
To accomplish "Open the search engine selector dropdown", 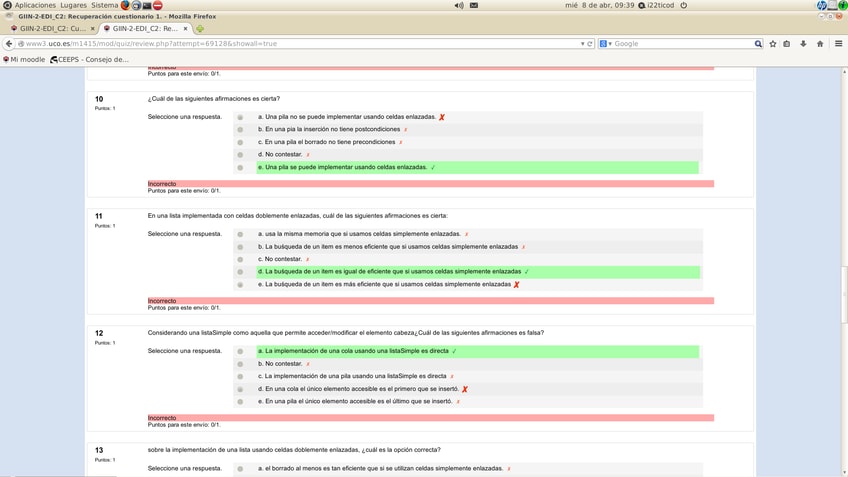I will click(606, 44).
